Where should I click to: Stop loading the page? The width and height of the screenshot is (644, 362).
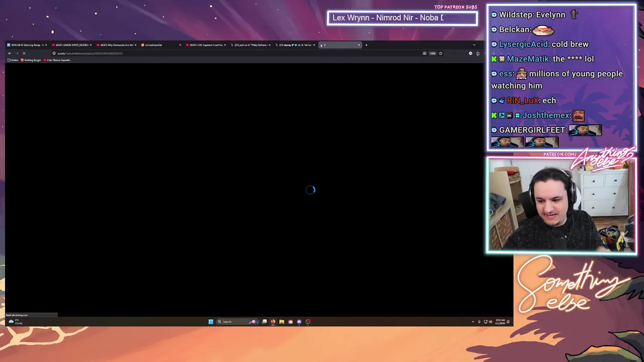tap(24, 53)
